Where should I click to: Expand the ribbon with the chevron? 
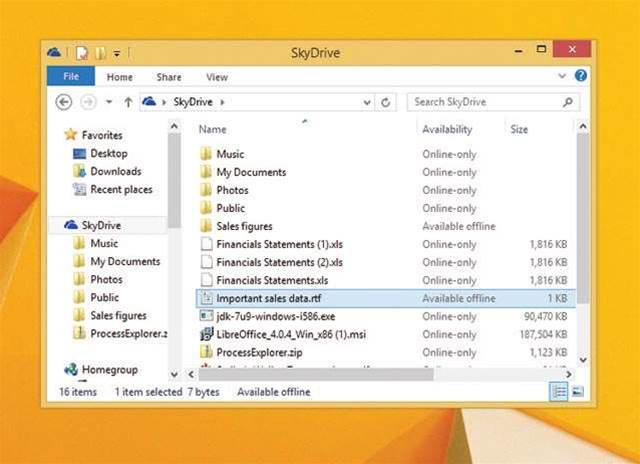pos(562,76)
